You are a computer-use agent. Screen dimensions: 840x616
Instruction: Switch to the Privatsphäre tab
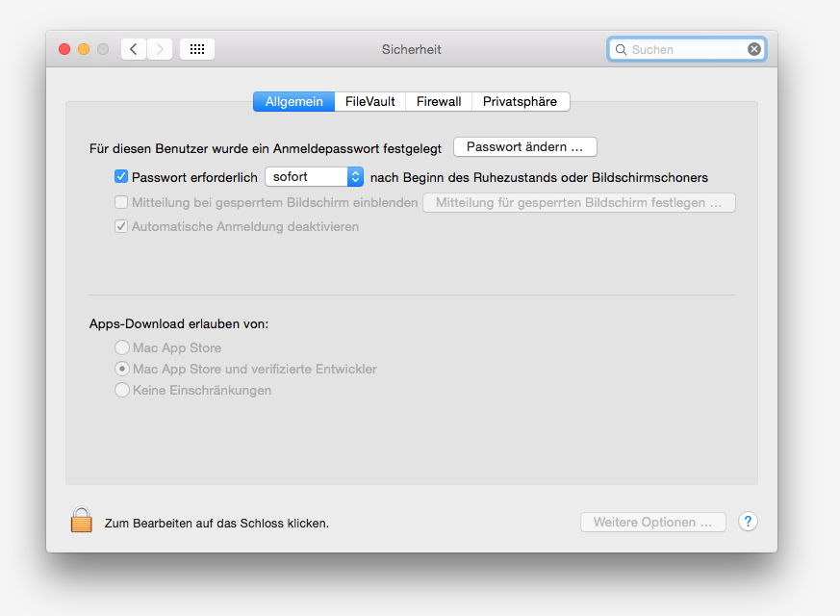(x=520, y=102)
